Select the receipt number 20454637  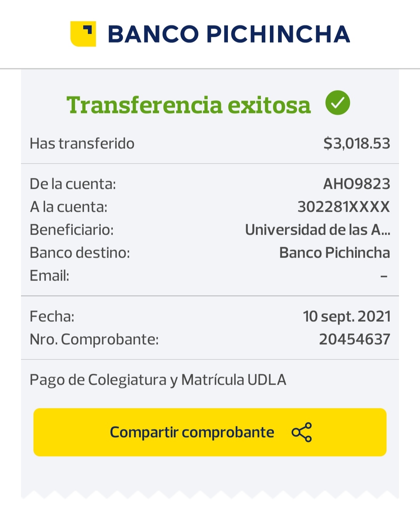[x=354, y=339]
